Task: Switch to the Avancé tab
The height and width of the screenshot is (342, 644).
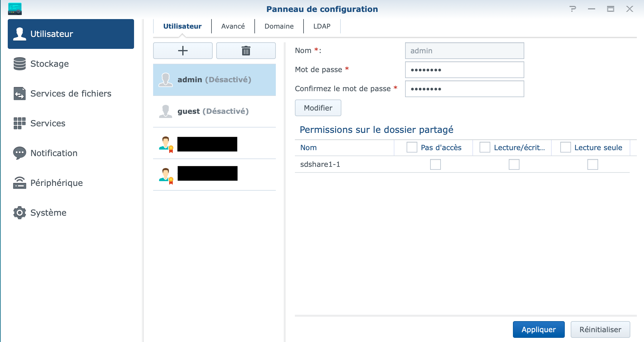Action: (233, 26)
